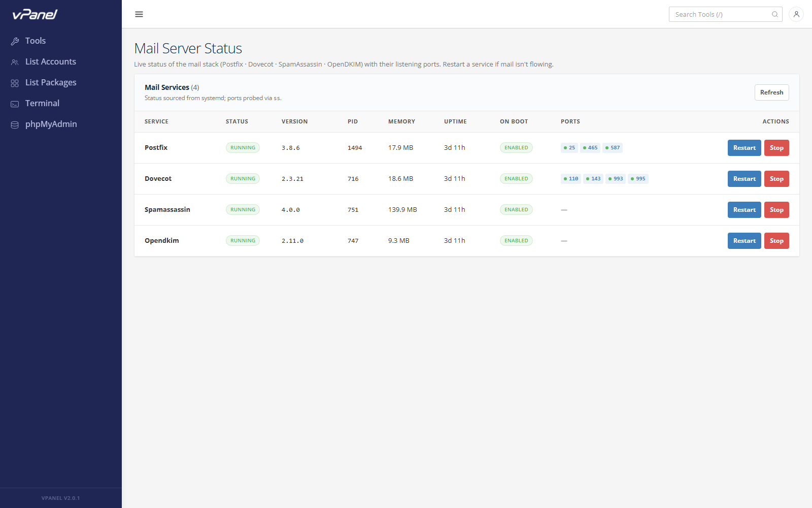This screenshot has height=508, width=812.
Task: Click Spamassassin version 4.0.0
Action: pyautogui.click(x=291, y=210)
